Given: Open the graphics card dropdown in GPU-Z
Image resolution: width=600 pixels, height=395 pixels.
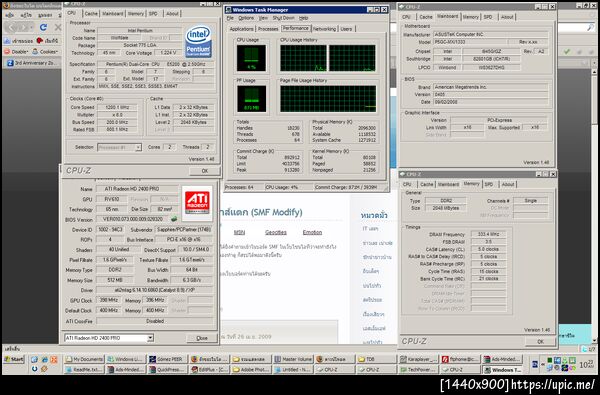Looking at the screenshot, I should coord(109,338).
